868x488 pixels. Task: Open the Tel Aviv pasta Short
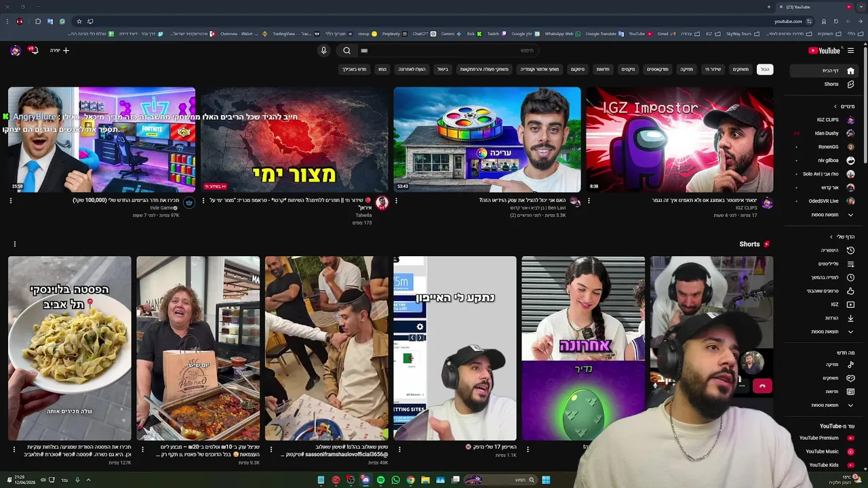click(70, 348)
